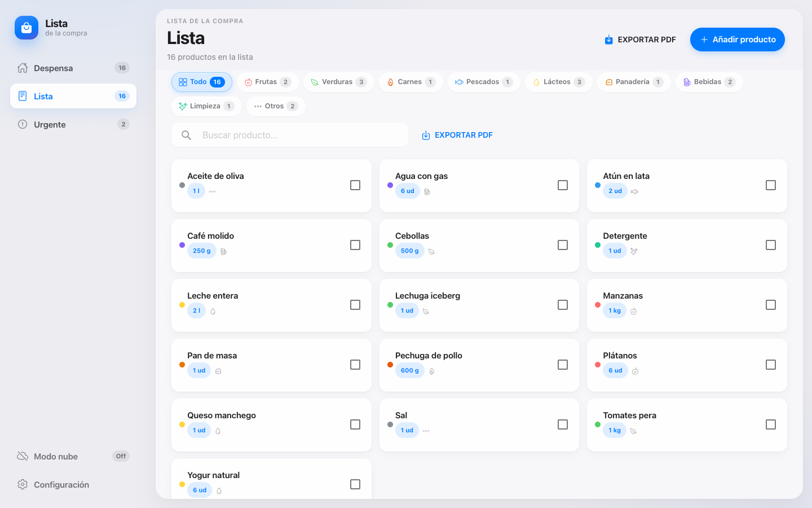Viewport: 812px width, 508px height.
Task: Filter list by Limpieza
Action: click(206, 106)
